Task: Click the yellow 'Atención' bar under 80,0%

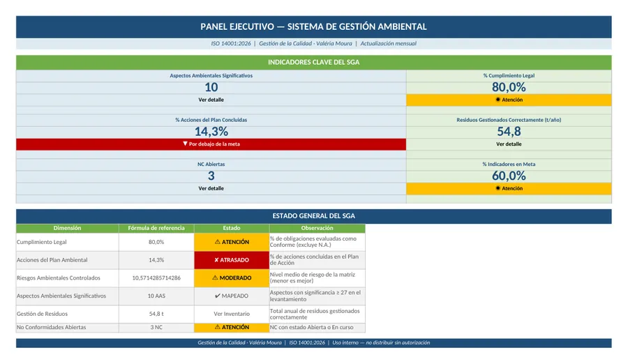Action: click(509, 100)
